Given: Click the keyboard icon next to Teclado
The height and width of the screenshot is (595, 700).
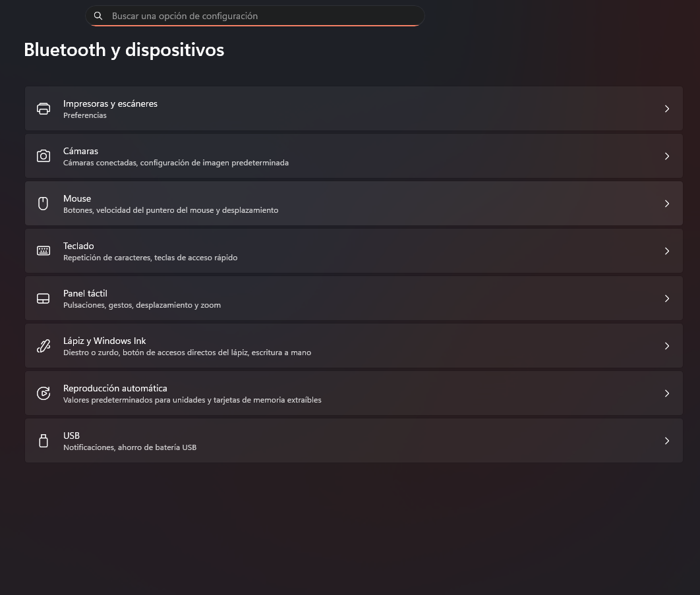Looking at the screenshot, I should click(44, 251).
